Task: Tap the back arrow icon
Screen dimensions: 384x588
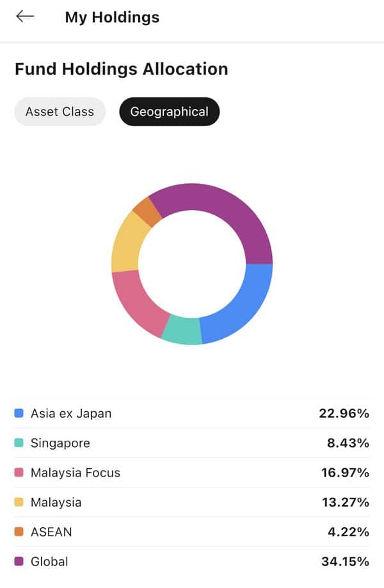Action: click(25, 17)
